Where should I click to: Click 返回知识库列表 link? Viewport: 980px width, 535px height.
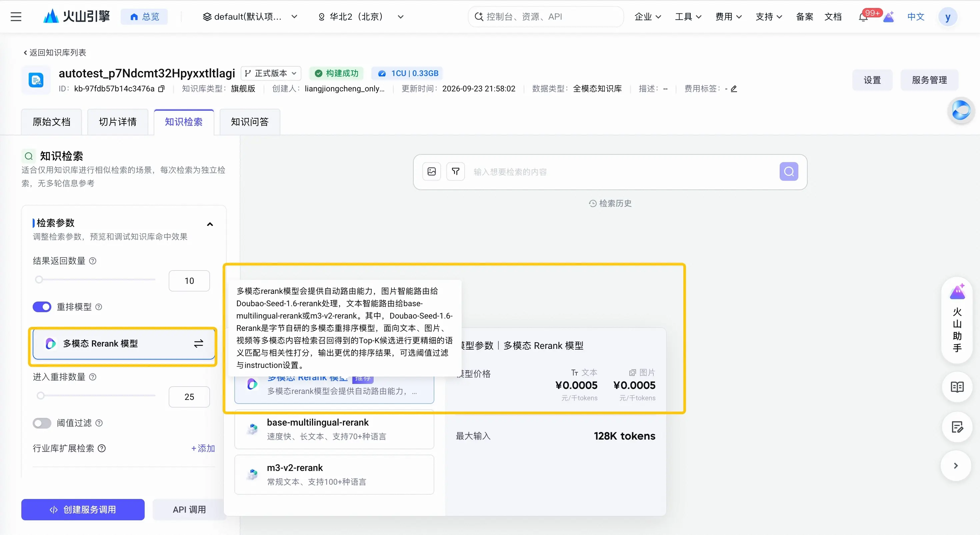coord(55,53)
